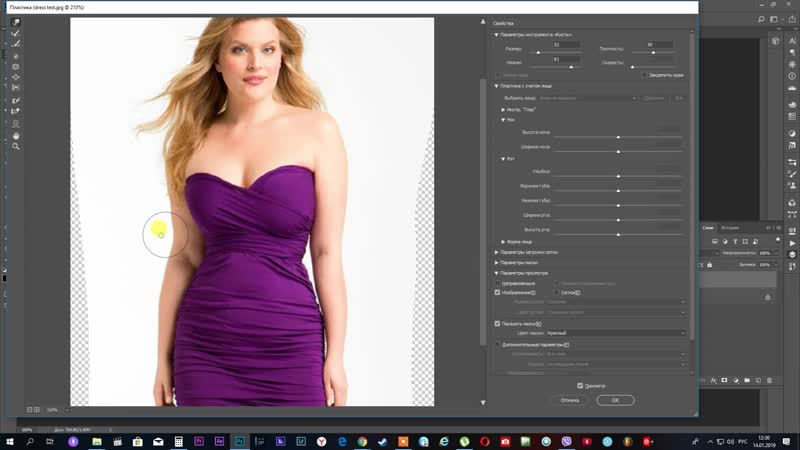This screenshot has width=800, height=450.
Task: Click Cancel (Отмена) button in Liquify
Action: [x=570, y=401]
